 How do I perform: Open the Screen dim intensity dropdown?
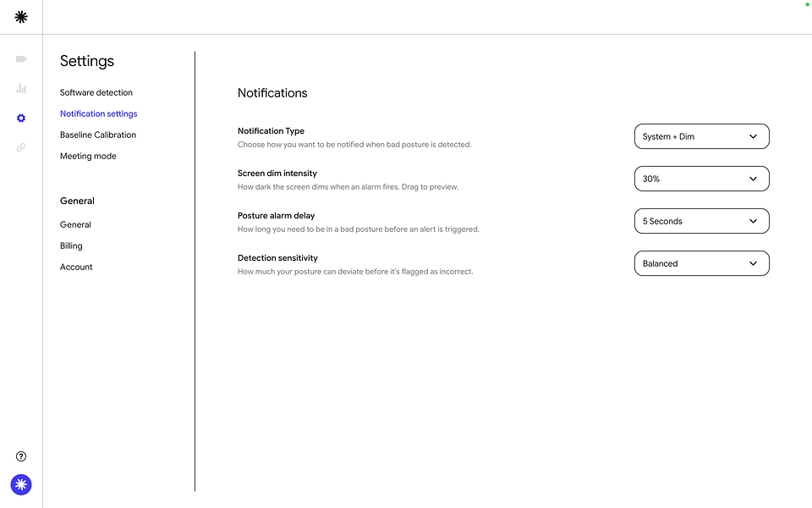coord(702,179)
